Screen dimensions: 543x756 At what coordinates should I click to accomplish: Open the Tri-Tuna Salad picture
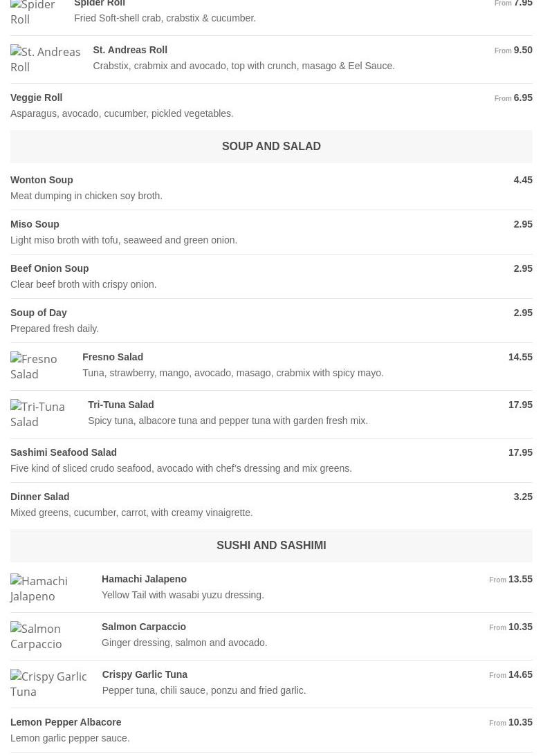tap(40, 414)
